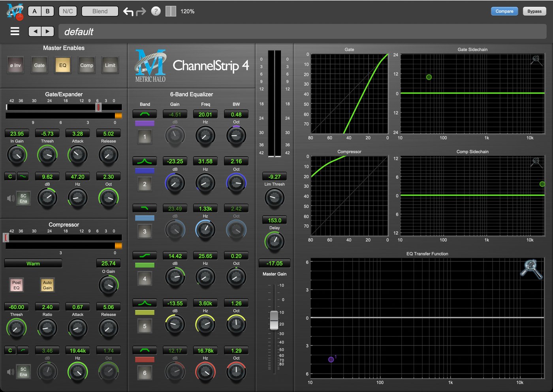553x392 pixels.
Task: Click the UI scale icon beside 120%
Action: tap(171, 11)
